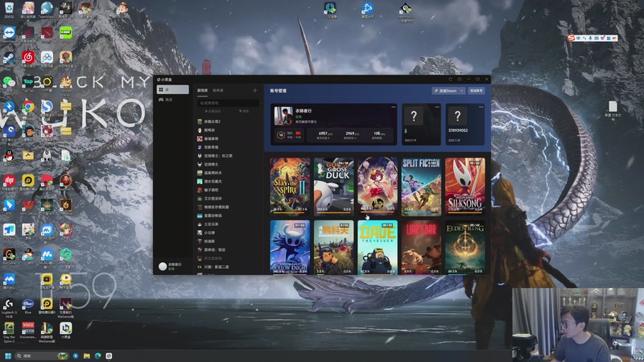Click the 加速Steam button
Viewport: 644px width, 362px height.
446,91
